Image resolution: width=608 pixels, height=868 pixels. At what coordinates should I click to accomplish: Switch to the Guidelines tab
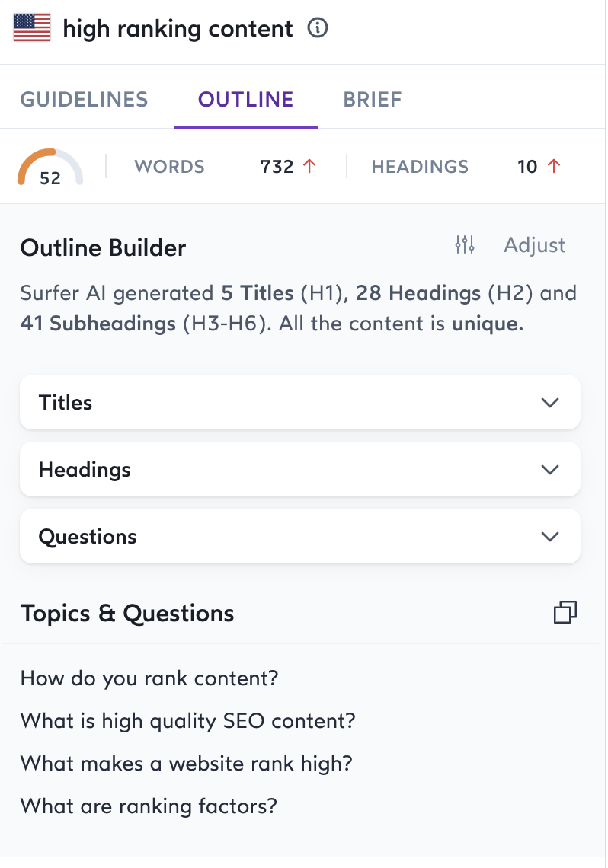click(x=84, y=100)
